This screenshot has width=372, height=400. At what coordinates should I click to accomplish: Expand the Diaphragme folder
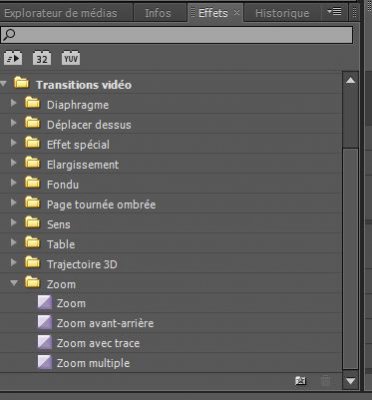pyautogui.click(x=13, y=103)
